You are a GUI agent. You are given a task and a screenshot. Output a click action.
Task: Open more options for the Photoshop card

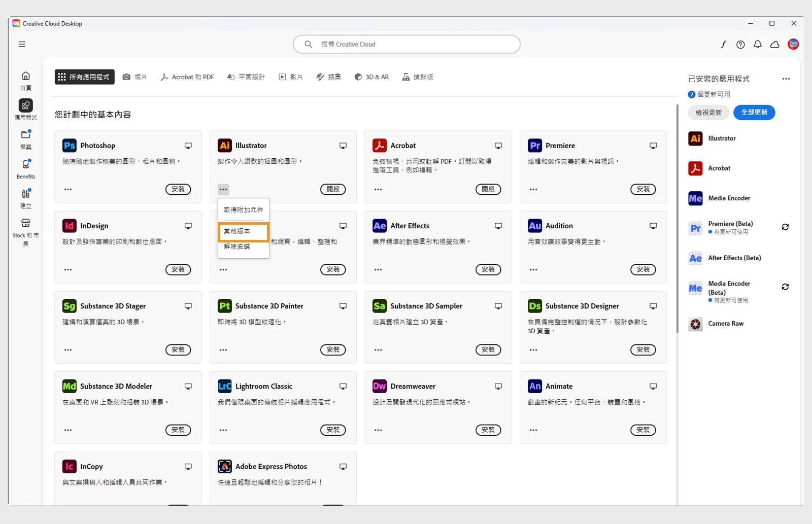(68, 189)
